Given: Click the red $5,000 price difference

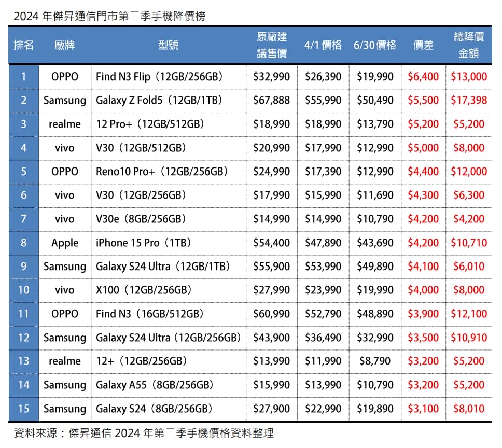Looking at the screenshot, I should point(423,148).
